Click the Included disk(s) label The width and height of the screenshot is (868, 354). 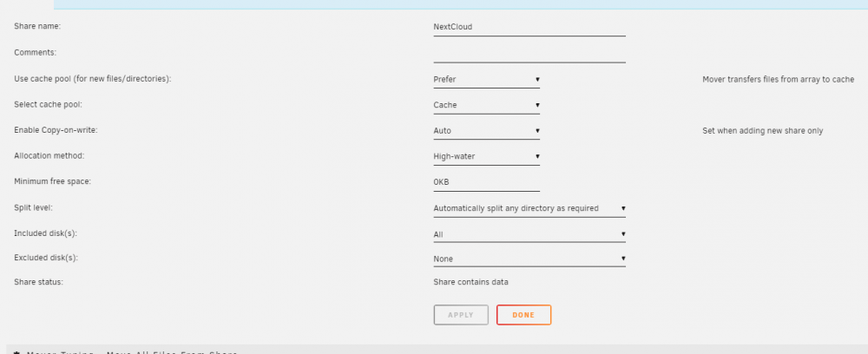click(x=45, y=233)
